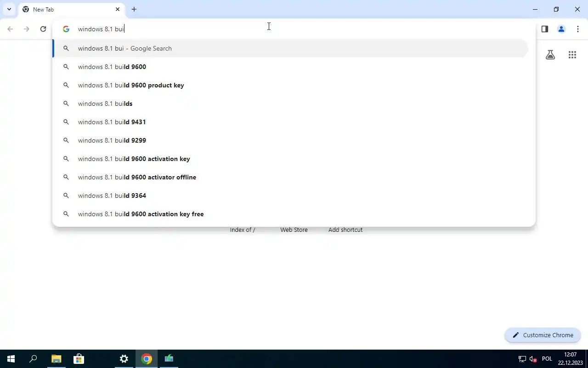Screen dimensions: 588x368
Task: Open a new tab with plus button
Action: tap(134, 9)
